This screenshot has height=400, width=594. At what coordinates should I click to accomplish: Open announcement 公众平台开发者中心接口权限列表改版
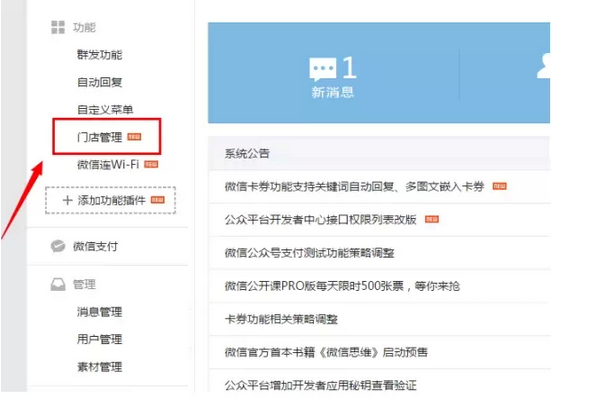(320, 220)
